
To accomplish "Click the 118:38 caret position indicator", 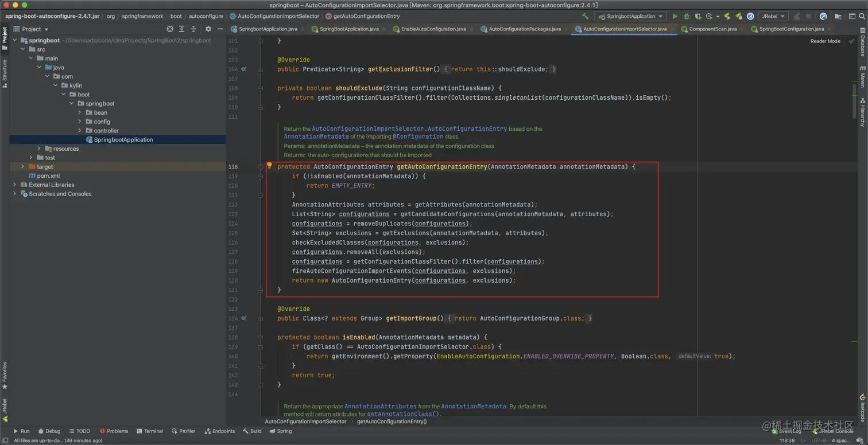I will pyautogui.click(x=787, y=440).
